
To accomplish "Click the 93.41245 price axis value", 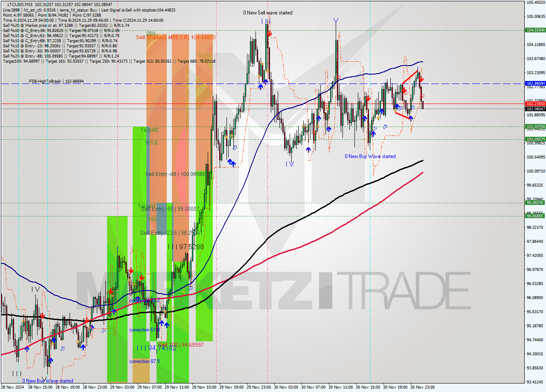I will coord(536,382).
